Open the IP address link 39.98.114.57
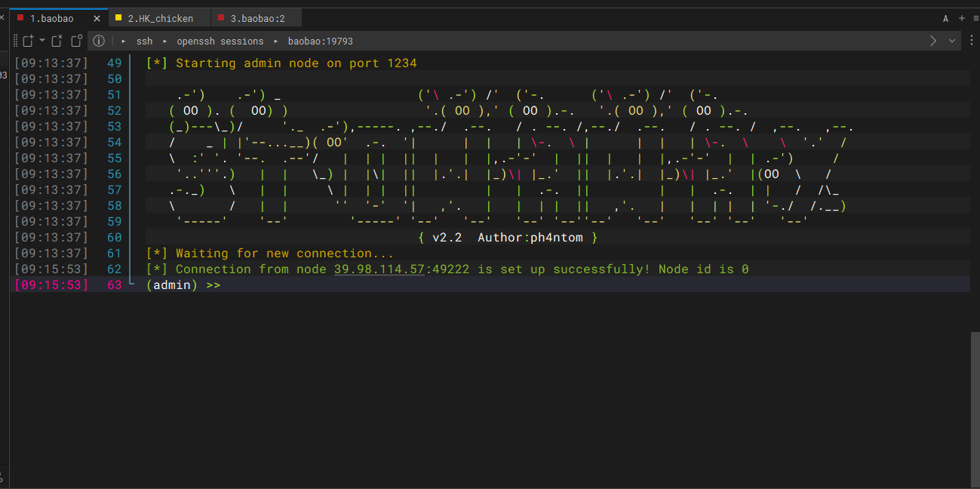 point(379,269)
